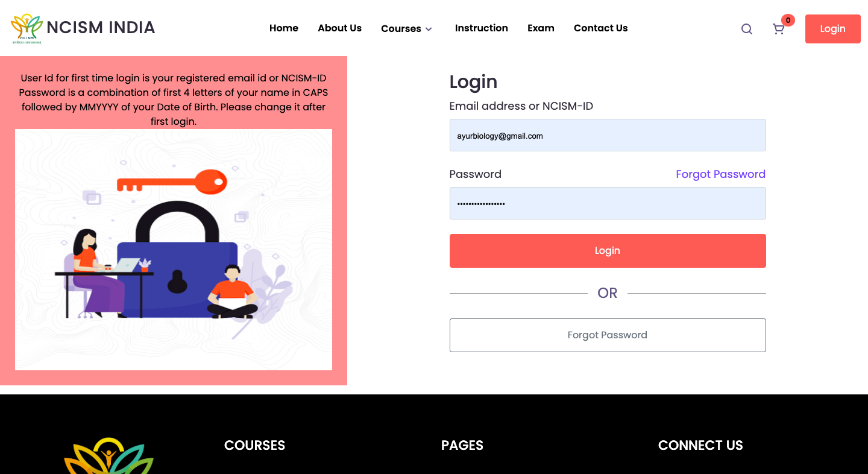The image size is (868, 474).
Task: Click the cart item count badge
Action: 788,20
